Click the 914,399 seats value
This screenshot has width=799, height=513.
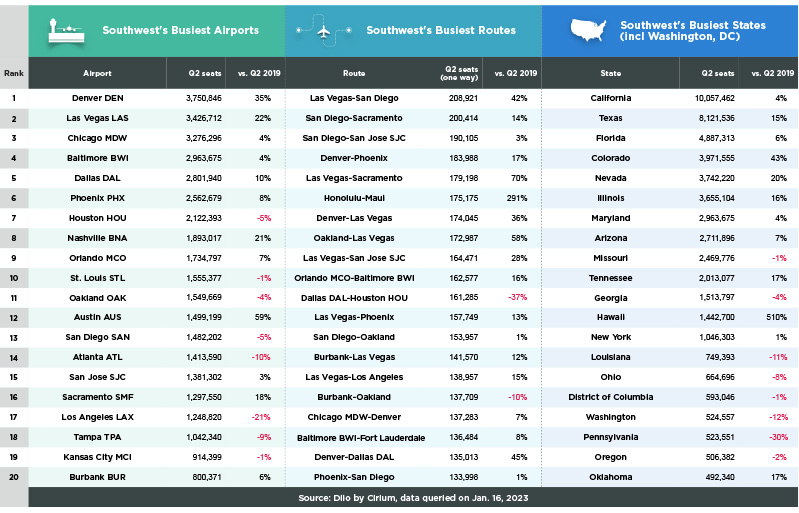click(x=207, y=457)
